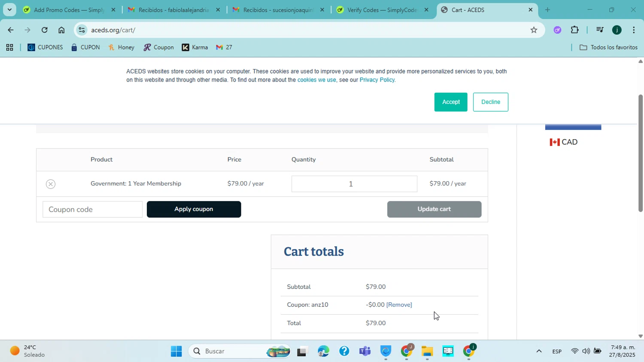Open Honey bookmark

click(122, 48)
